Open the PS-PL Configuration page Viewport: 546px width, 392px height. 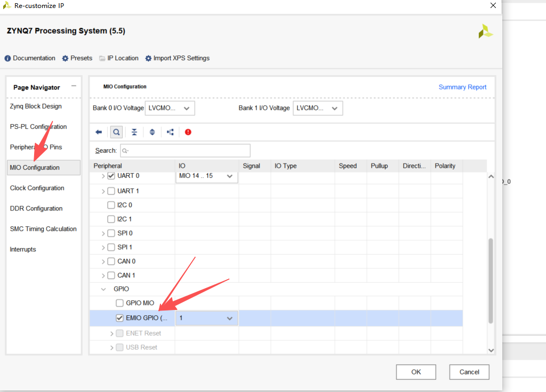coord(38,127)
